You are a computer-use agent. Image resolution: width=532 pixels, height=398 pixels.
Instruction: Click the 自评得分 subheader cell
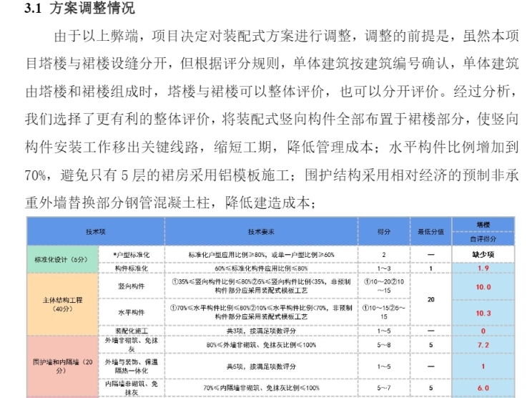point(483,239)
